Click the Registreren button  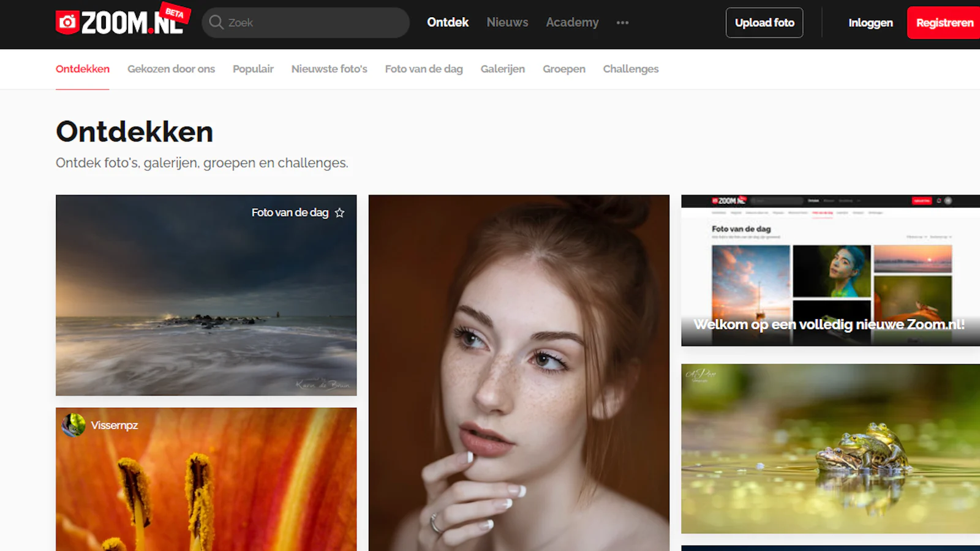(944, 23)
